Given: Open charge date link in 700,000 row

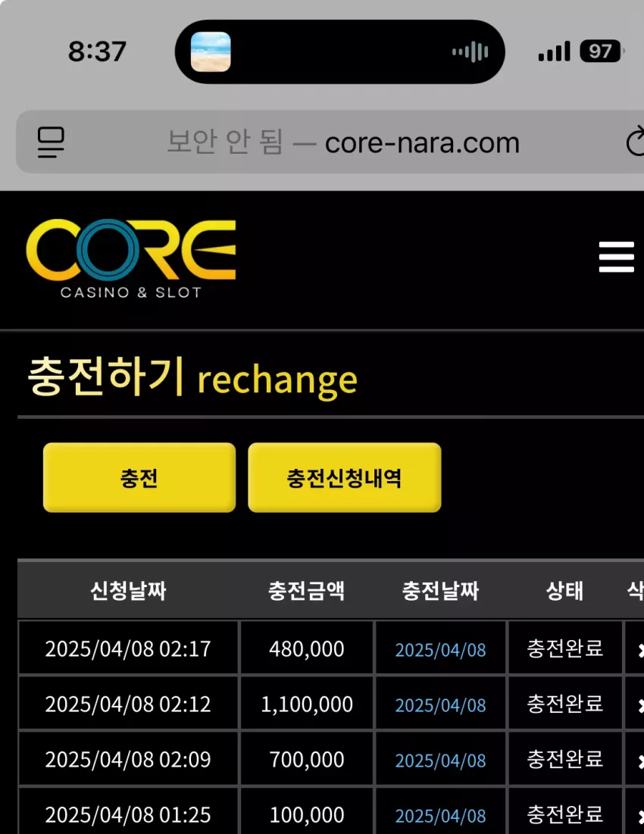Looking at the screenshot, I should click(440, 761).
